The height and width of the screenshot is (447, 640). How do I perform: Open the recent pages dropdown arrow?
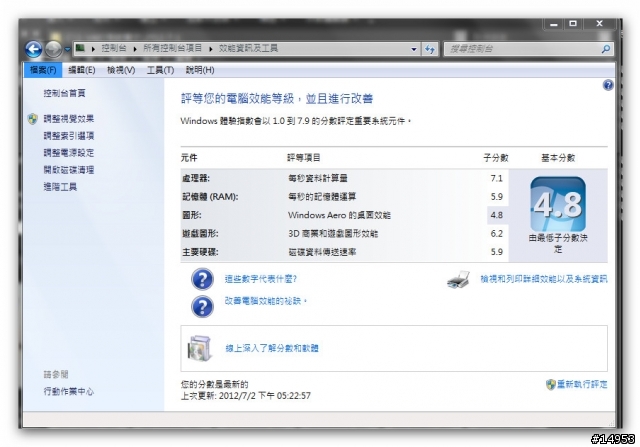(67, 49)
